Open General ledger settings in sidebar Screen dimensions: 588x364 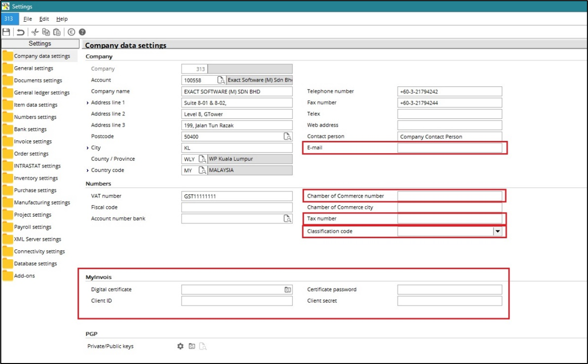tap(41, 93)
